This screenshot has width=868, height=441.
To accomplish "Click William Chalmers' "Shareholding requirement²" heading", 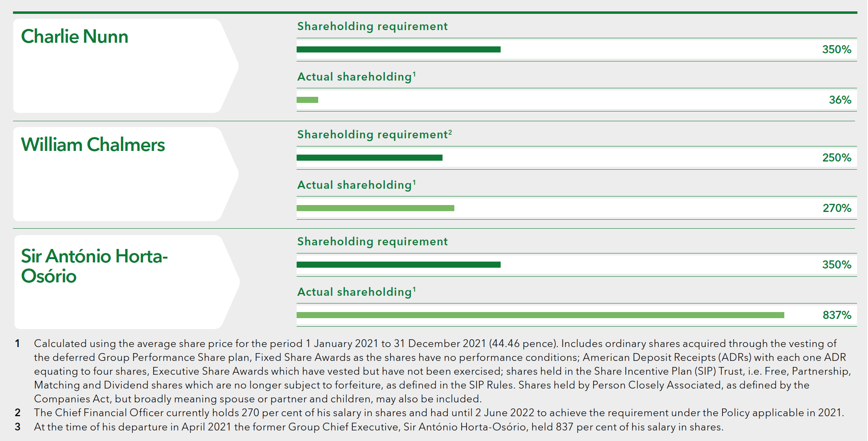I will [x=374, y=135].
